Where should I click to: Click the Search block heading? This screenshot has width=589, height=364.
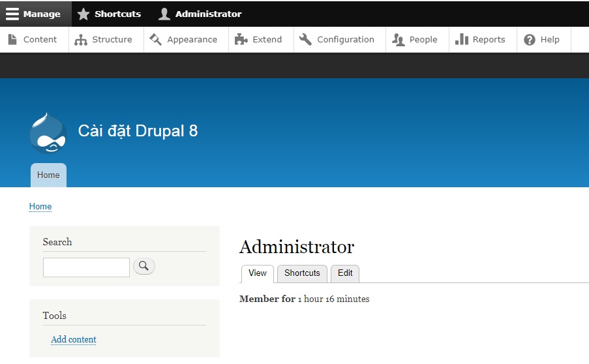[x=57, y=242]
